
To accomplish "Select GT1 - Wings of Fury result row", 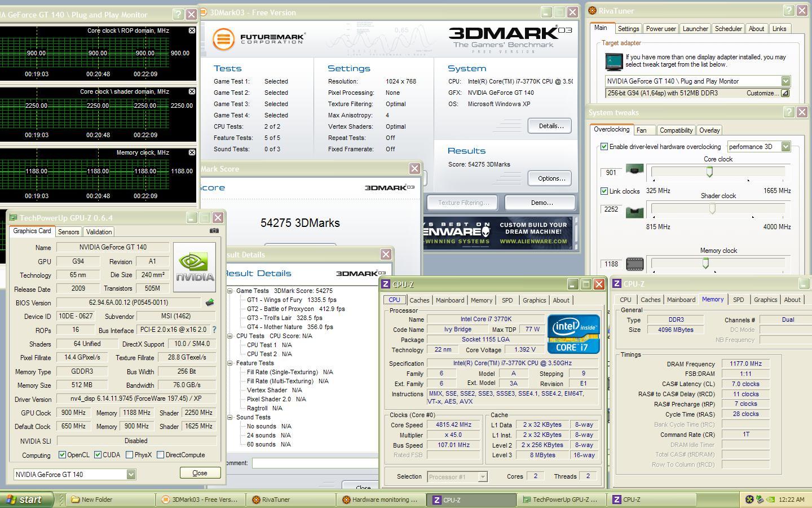I will coord(292,300).
